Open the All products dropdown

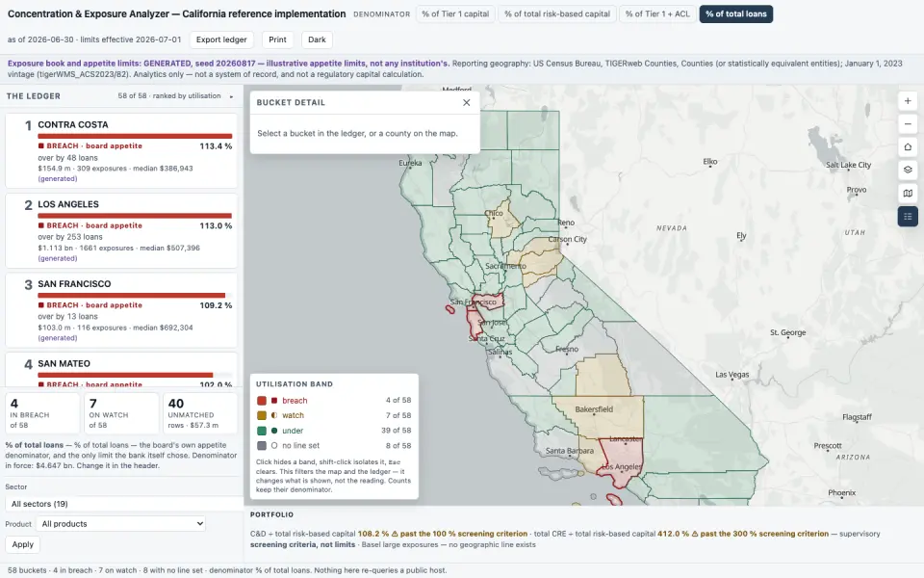[121, 524]
